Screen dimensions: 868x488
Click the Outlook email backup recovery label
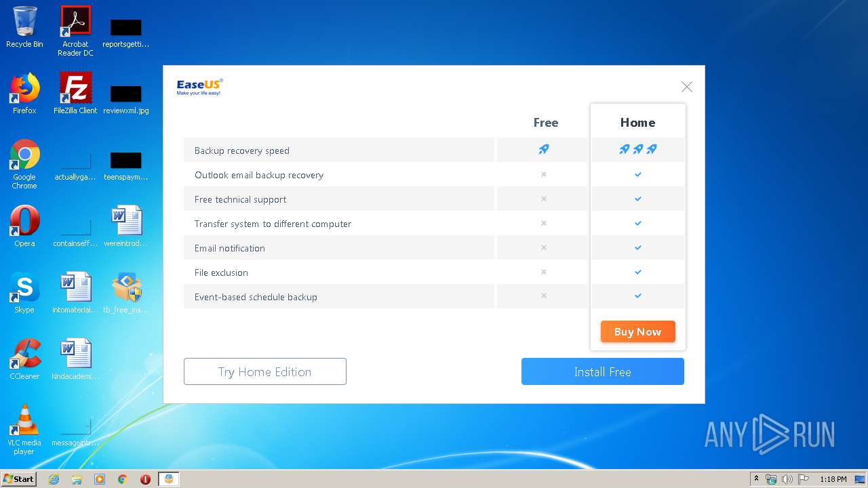tap(259, 175)
